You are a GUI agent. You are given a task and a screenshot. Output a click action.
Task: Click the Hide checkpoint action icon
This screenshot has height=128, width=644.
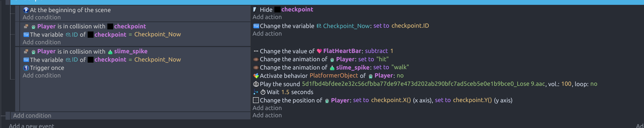255,10
